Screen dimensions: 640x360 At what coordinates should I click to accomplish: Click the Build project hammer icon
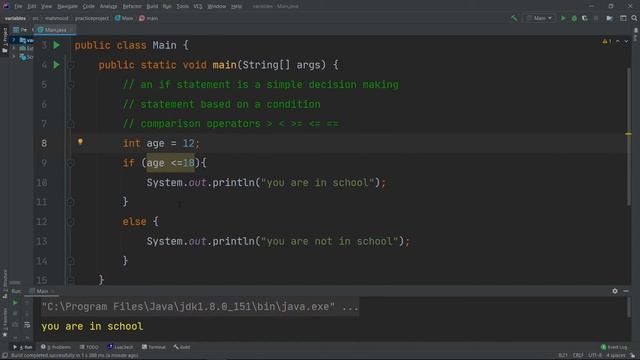[x=514, y=18]
